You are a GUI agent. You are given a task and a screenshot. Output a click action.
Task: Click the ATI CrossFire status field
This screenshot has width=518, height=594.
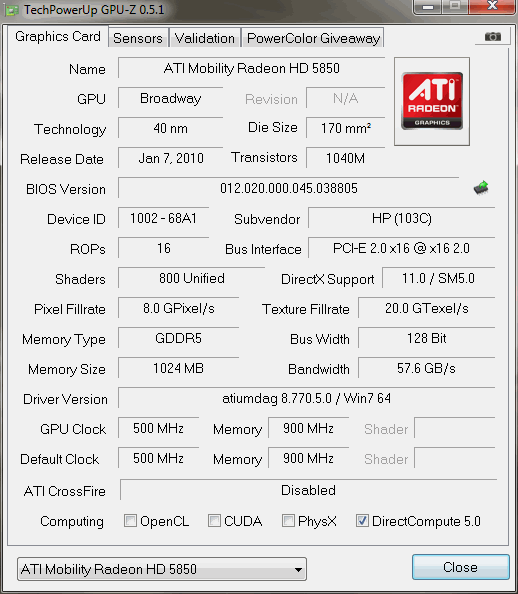308,490
